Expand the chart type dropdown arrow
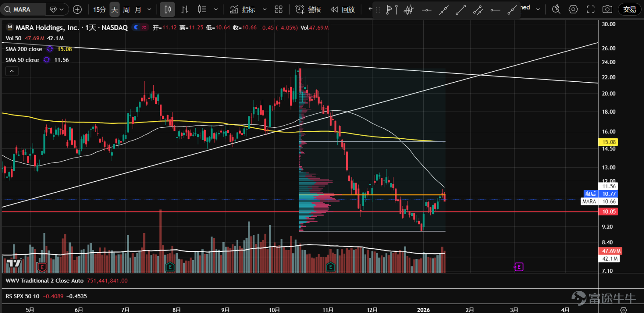This screenshot has height=313, width=644. [x=216, y=9]
